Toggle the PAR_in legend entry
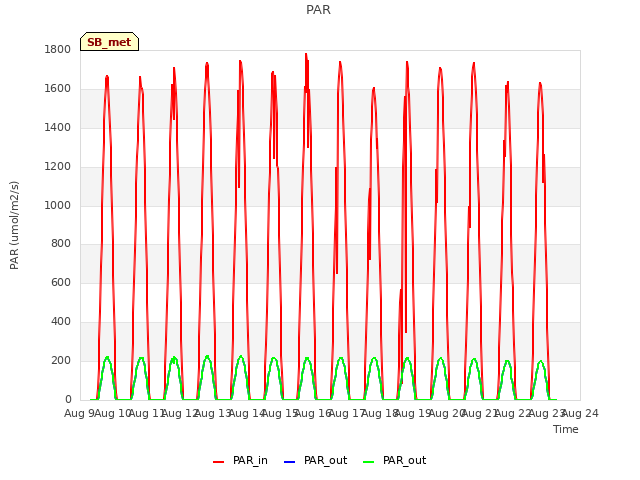Viewport: 640px width, 480px height. 240,460
